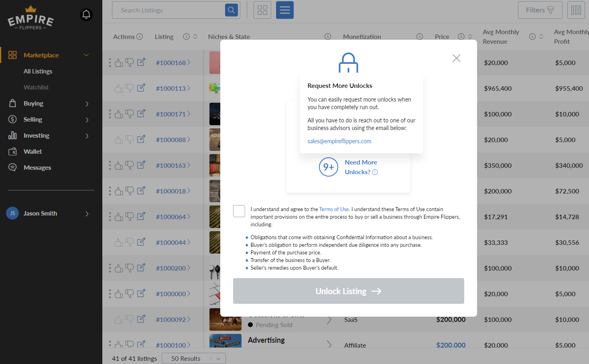The height and width of the screenshot is (364, 589).
Task: Click the search magnifier button
Action: [232, 10]
